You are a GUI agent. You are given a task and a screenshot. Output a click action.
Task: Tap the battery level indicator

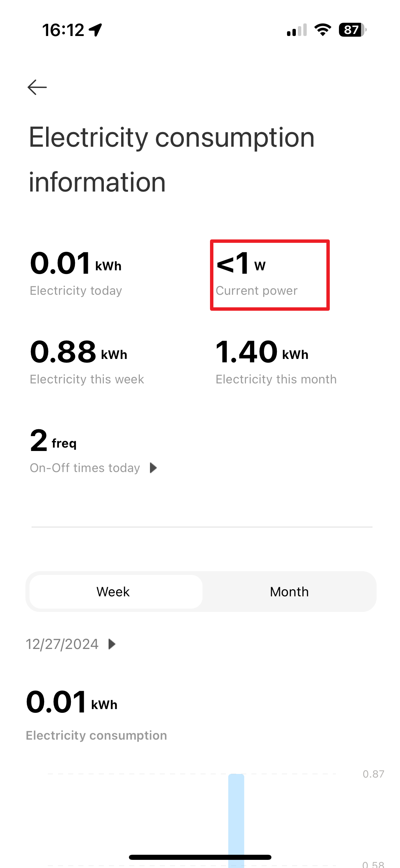coord(352,30)
